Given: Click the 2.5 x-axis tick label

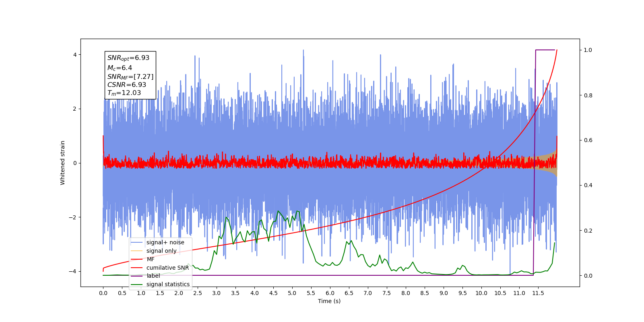Looking at the screenshot, I should pos(198,293).
